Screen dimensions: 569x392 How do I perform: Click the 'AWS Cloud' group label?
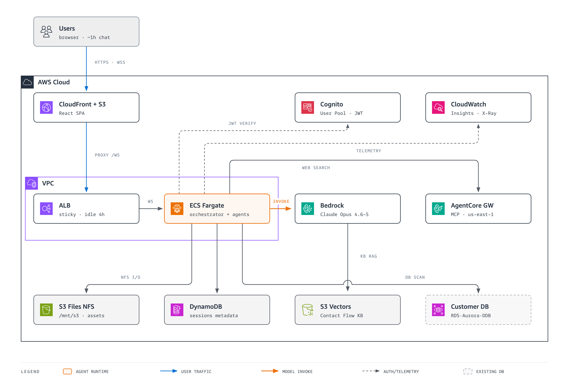[54, 82]
